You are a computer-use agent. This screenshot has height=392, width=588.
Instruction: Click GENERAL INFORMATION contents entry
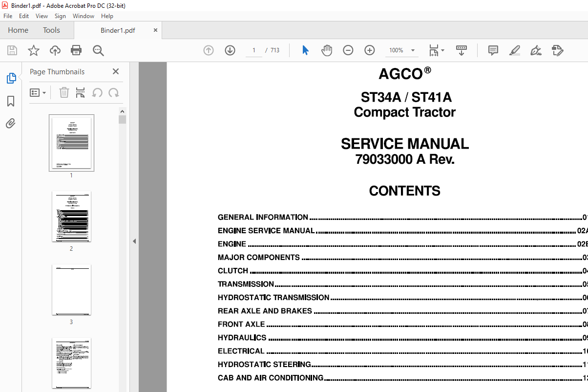[x=263, y=217]
